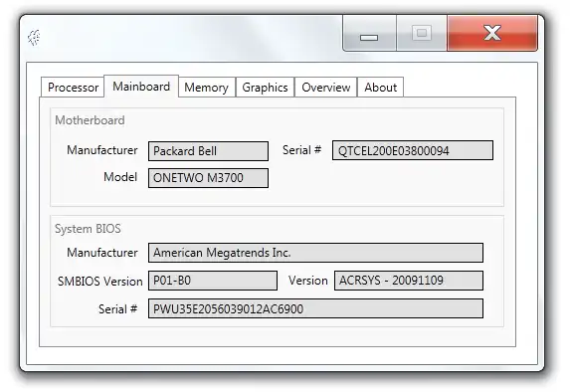
Task: Click the BIOS manufacturer American Megatrends field
Action: coord(315,253)
